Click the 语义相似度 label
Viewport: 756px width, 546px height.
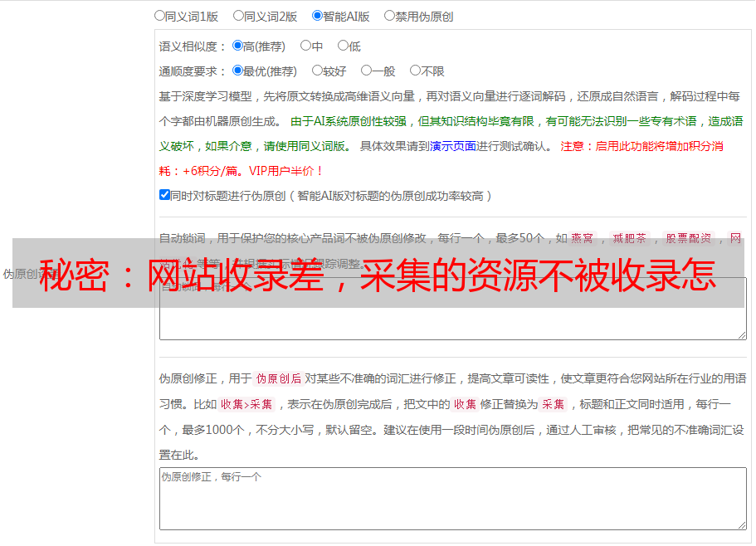pyautogui.click(x=193, y=46)
